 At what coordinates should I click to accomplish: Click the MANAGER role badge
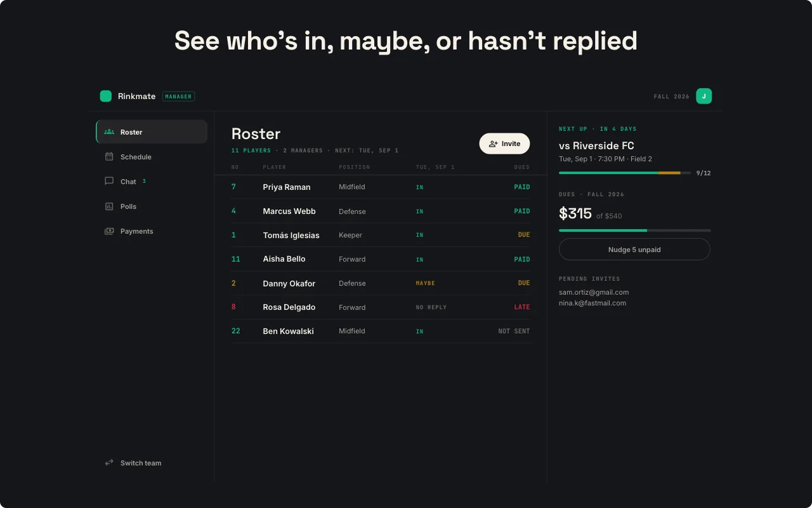(178, 97)
